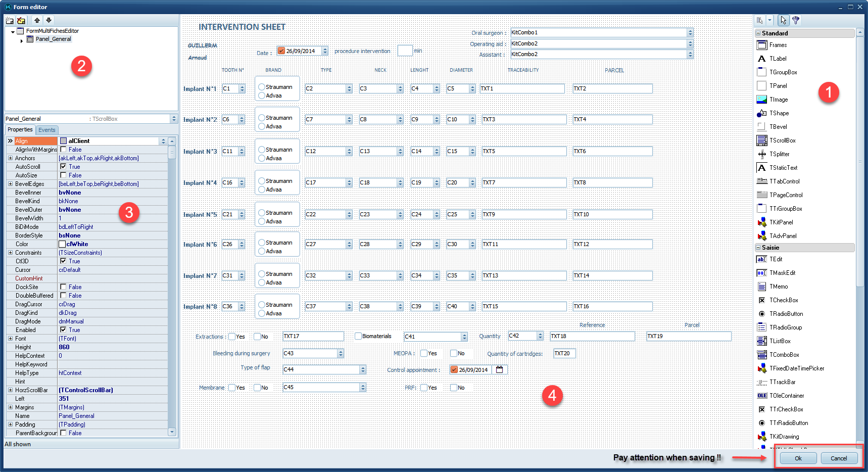Viewport: 868px width, 472px height.
Task: Switch to the Events tab
Action: (x=47, y=130)
